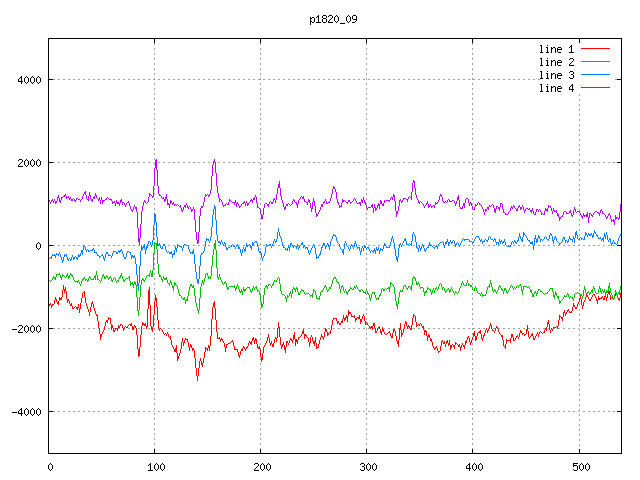Click the -2000 y-axis tick label
The width and height of the screenshot is (640, 480).
tap(25, 329)
